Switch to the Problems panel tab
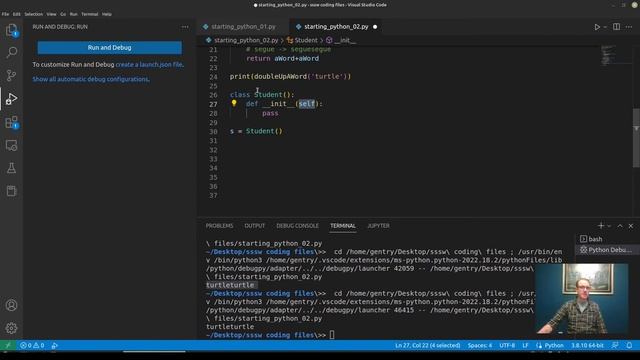This screenshot has width=640, height=360. pos(220,226)
